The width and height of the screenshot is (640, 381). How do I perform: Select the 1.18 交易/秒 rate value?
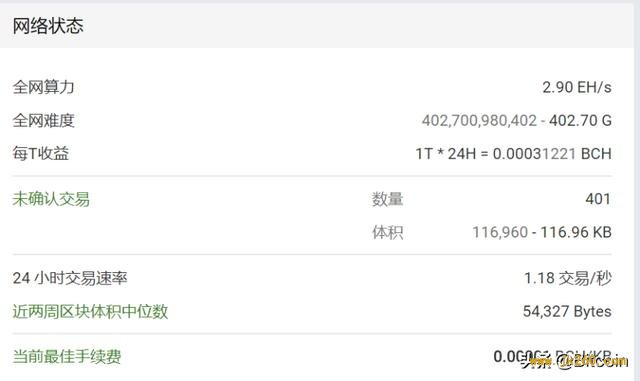pos(568,279)
